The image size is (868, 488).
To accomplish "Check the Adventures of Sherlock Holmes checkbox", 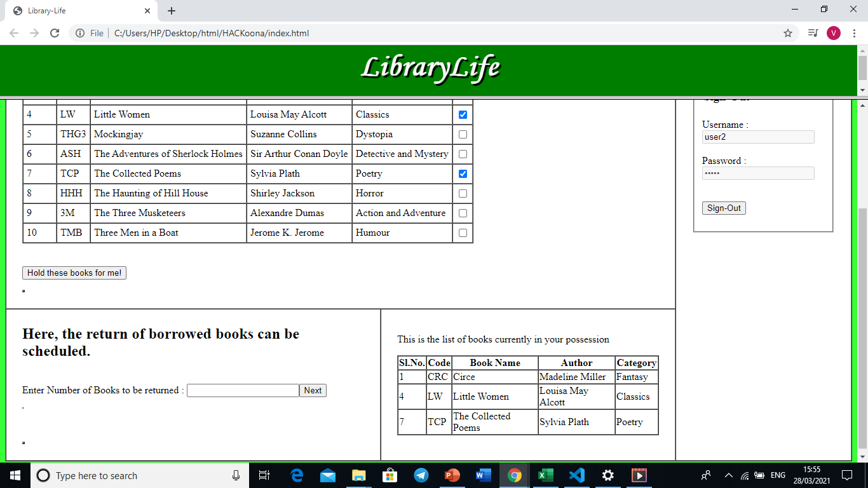I will [463, 154].
